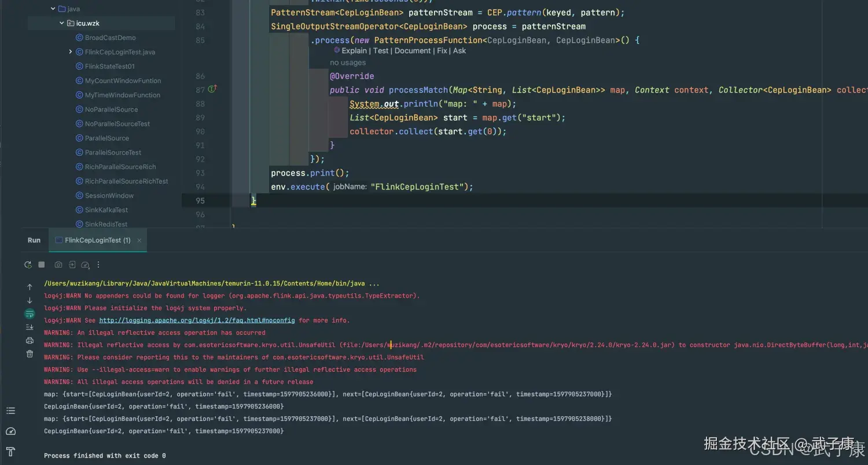This screenshot has width=868, height=465.
Task: Open the profiler gauge icon in Run toolbar
Action: (x=85, y=265)
